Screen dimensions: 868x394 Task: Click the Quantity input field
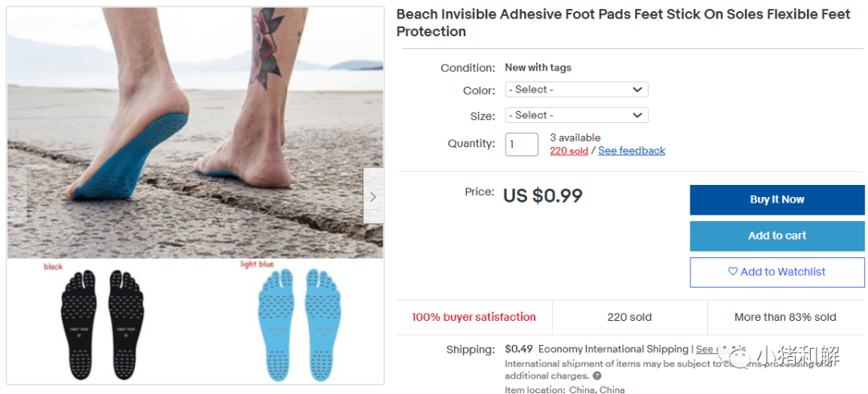click(522, 145)
